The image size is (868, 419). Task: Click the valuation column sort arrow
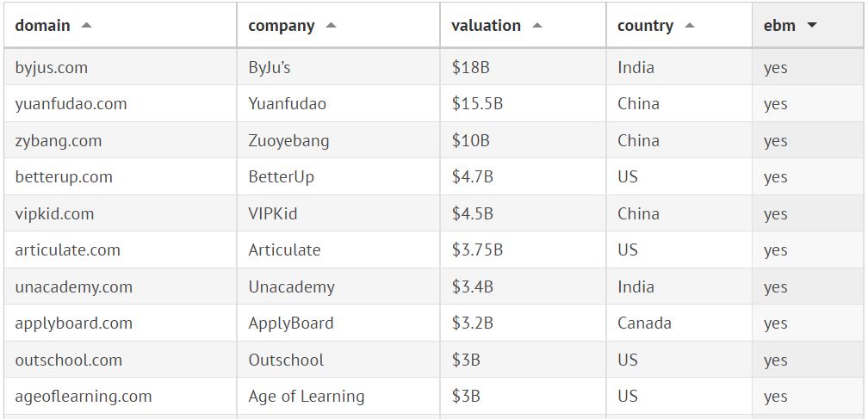pyautogui.click(x=537, y=26)
